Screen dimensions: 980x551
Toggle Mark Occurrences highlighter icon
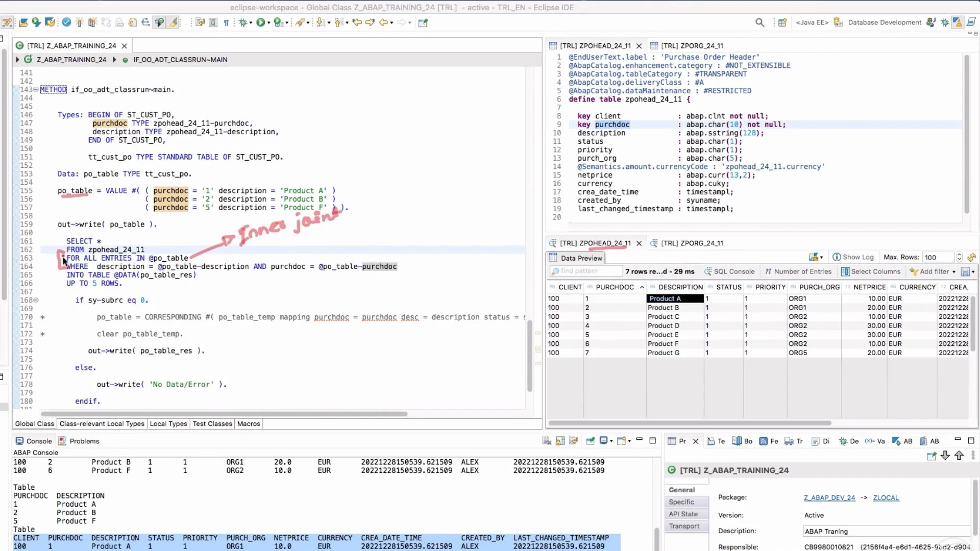173,22
